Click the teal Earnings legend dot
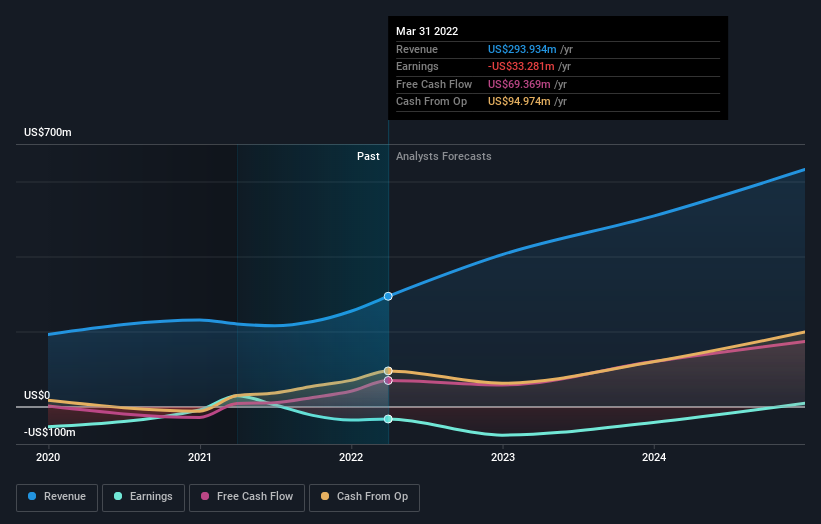Screen dimensions: 821x524 click(x=118, y=496)
